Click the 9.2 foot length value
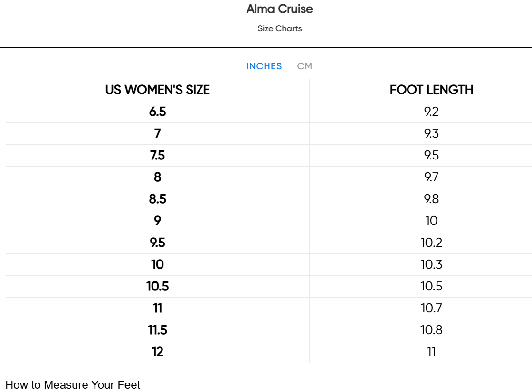Viewport: 532px width, 392px height. (x=431, y=112)
